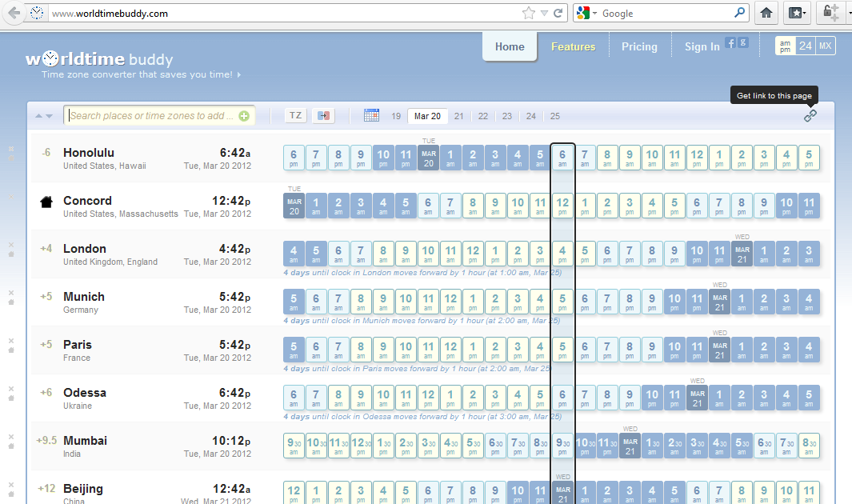Click the worldtime buddy logo
This screenshot has height=504, width=852.
pyautogui.click(x=99, y=58)
